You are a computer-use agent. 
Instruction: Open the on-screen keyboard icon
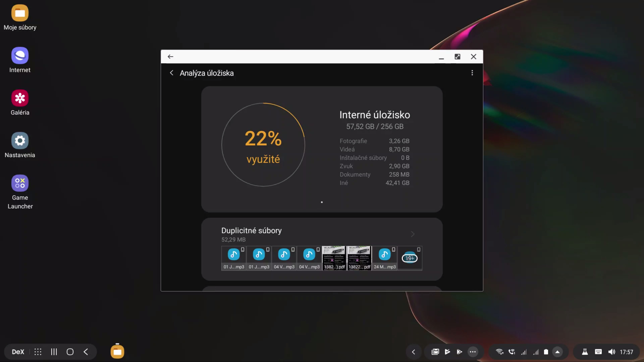pyautogui.click(x=598, y=352)
